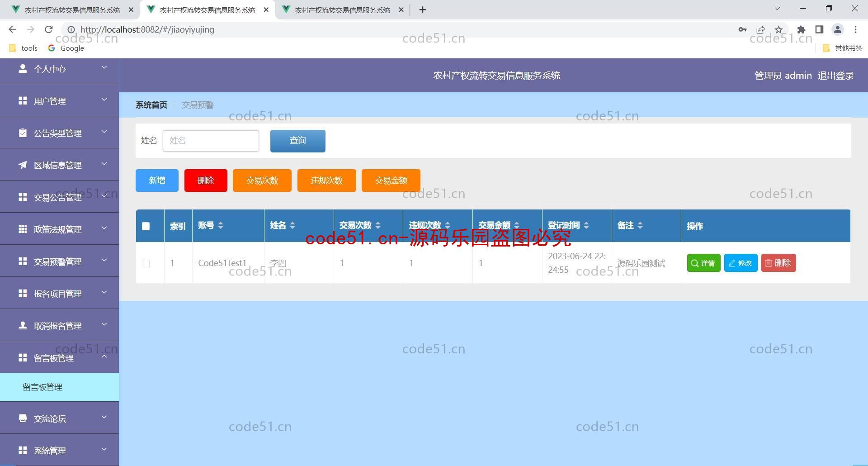Sort table by 备注 column arrows
Screen dimensions: 868x466
(640, 225)
